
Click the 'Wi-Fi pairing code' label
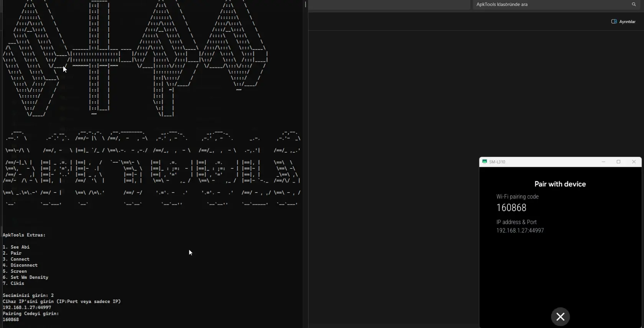(x=517, y=196)
